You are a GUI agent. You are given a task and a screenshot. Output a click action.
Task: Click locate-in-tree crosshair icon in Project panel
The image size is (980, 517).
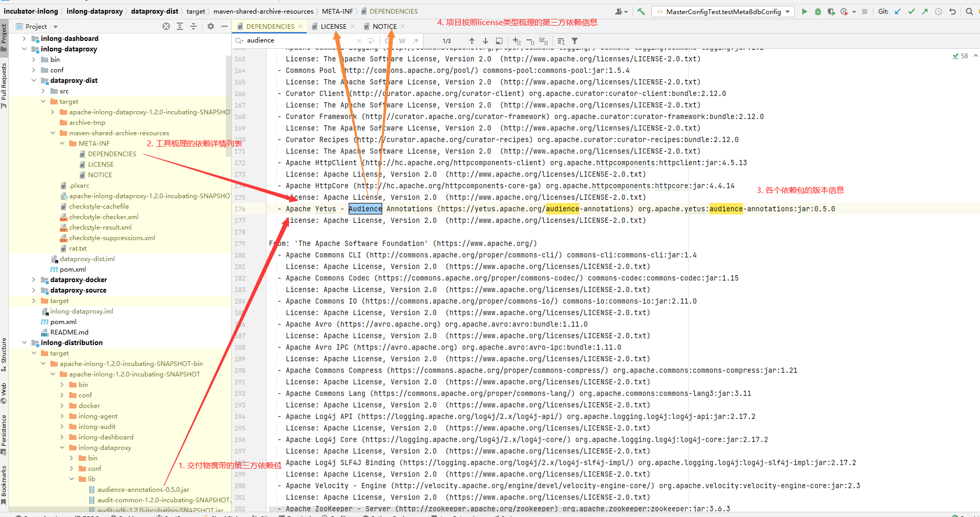tap(166, 26)
